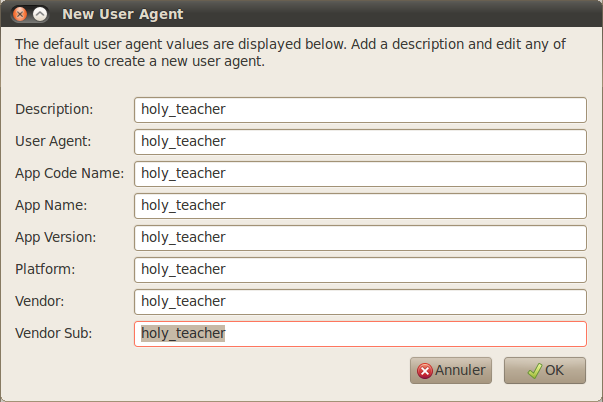
Task: Close the New User Agent dialog
Action: [x=19, y=15]
